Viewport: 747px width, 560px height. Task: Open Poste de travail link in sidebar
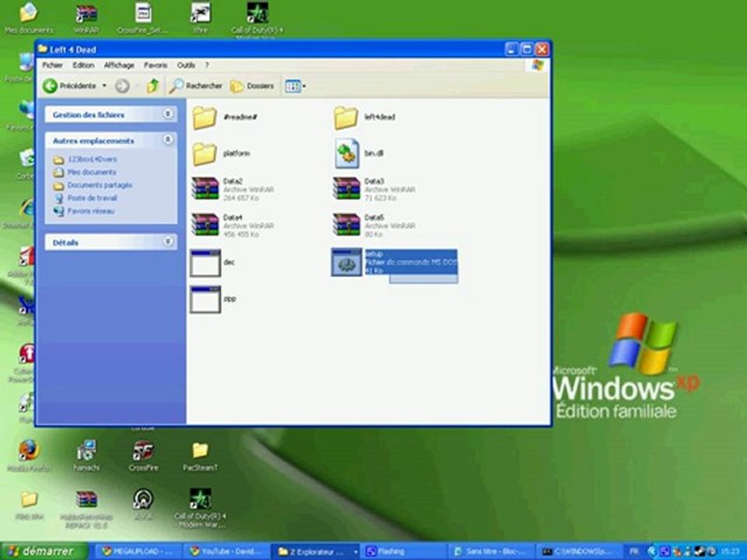pos(92,198)
